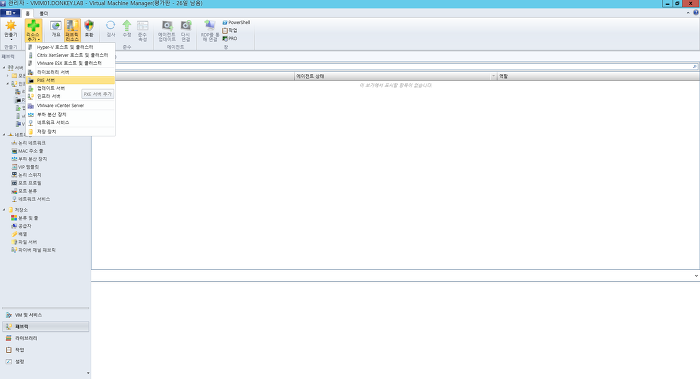
Task: Open the 패브릭 workspace
Action: [x=46, y=326]
